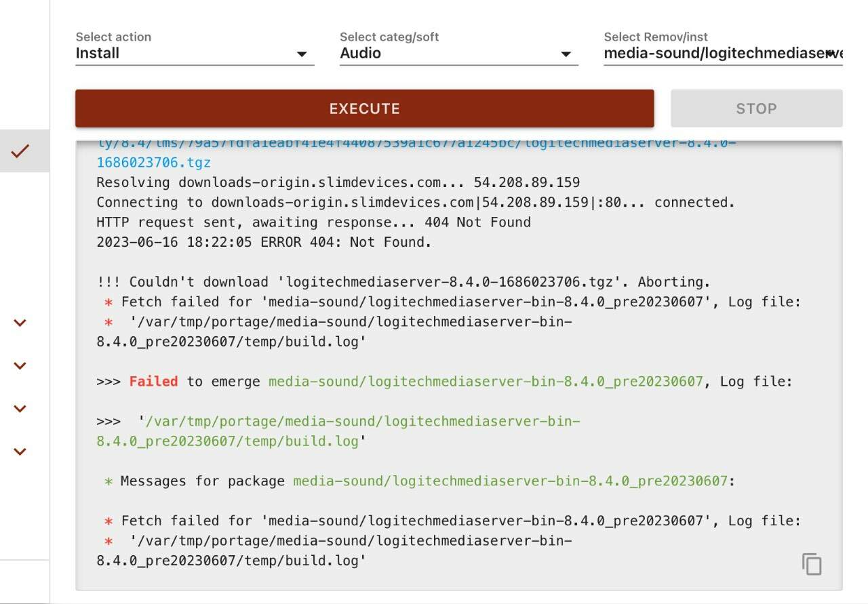The image size is (868, 604).
Task: Expand the bottom chevron in the left sidebar
Action: point(20,451)
